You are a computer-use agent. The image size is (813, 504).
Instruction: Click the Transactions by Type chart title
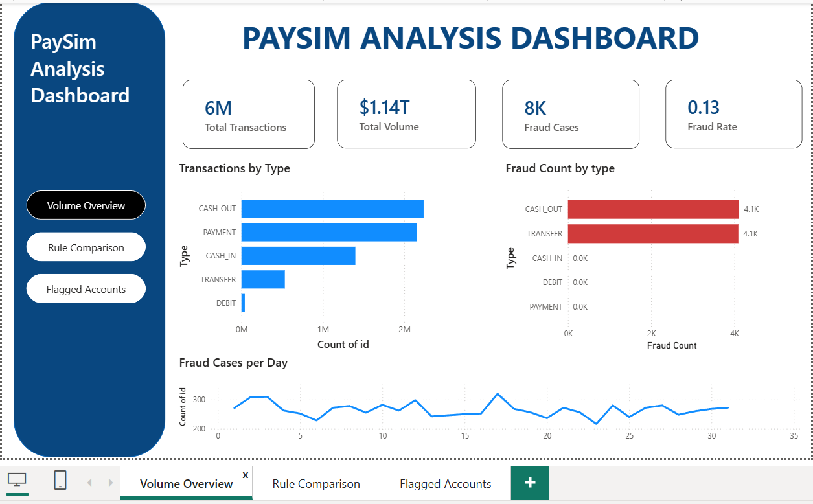tap(235, 168)
